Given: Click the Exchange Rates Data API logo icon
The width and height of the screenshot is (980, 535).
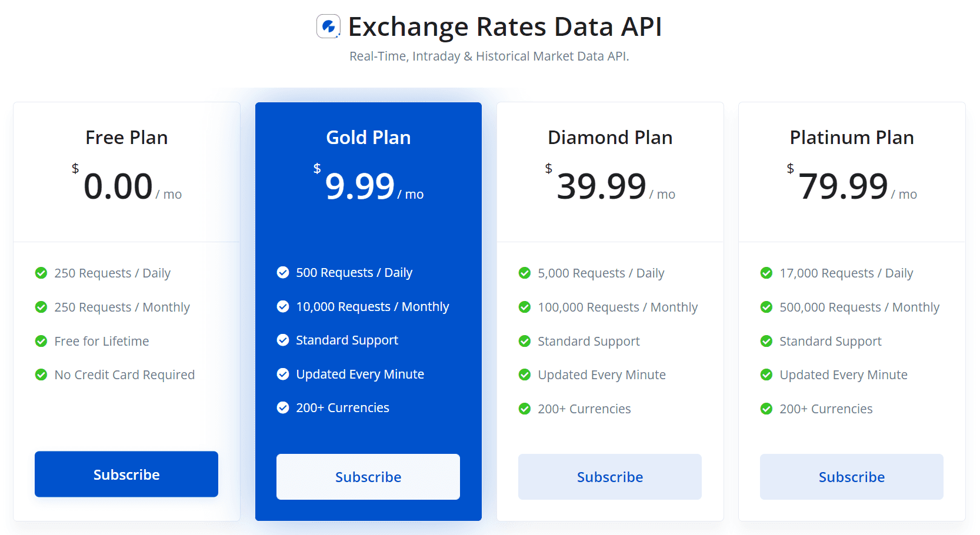Looking at the screenshot, I should click(328, 26).
